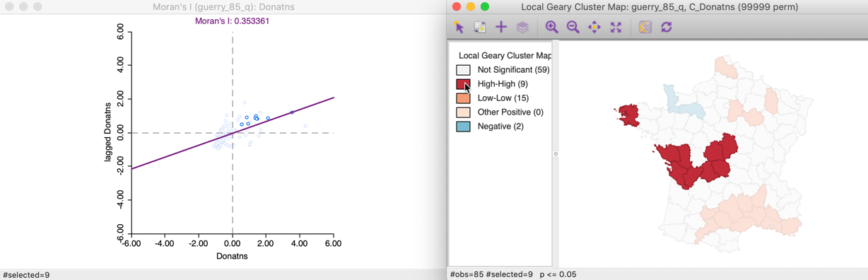Click the High-High red legend swatch
Image resolution: width=868 pixels, height=280 pixels.
click(463, 84)
